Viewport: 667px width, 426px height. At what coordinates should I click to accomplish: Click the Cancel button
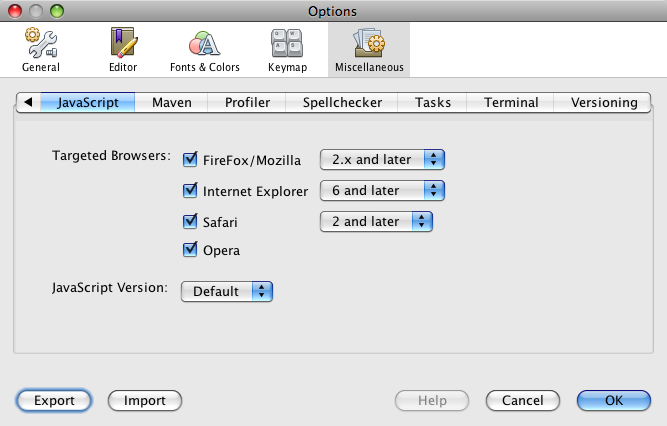523,400
